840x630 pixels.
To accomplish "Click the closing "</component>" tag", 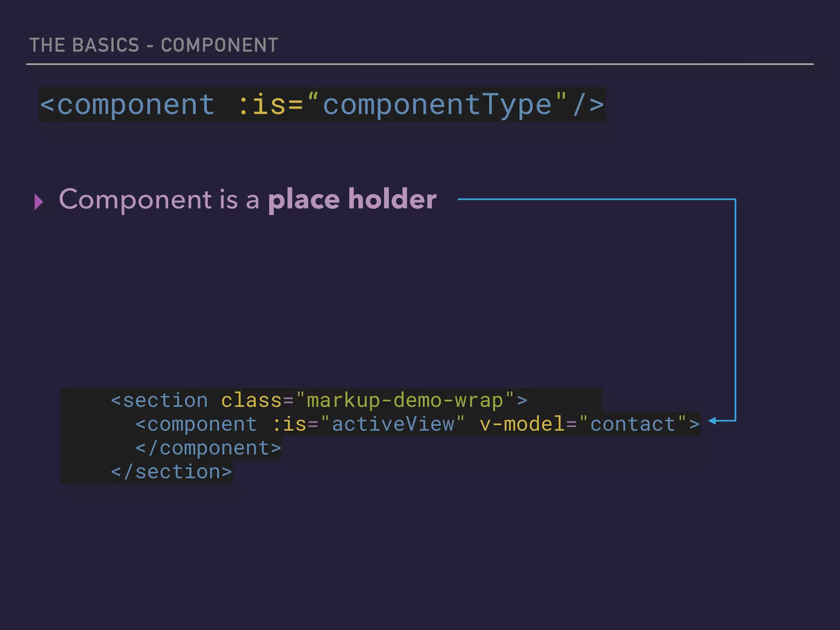I will click(x=208, y=448).
